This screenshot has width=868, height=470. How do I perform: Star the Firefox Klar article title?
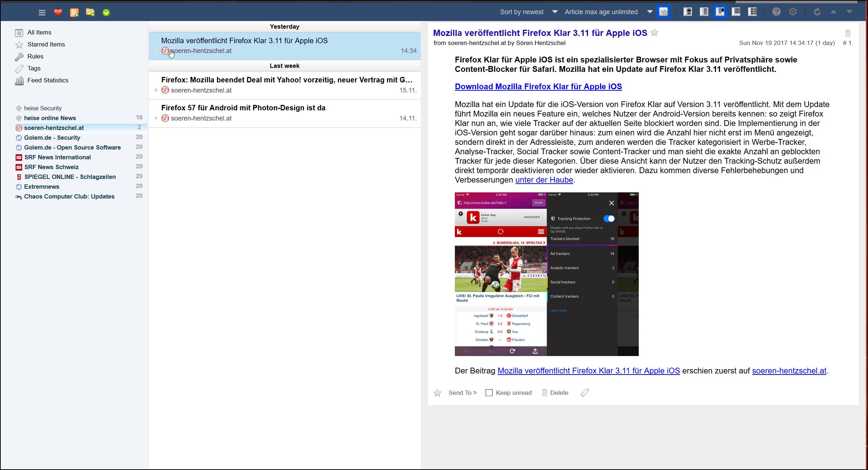point(654,33)
